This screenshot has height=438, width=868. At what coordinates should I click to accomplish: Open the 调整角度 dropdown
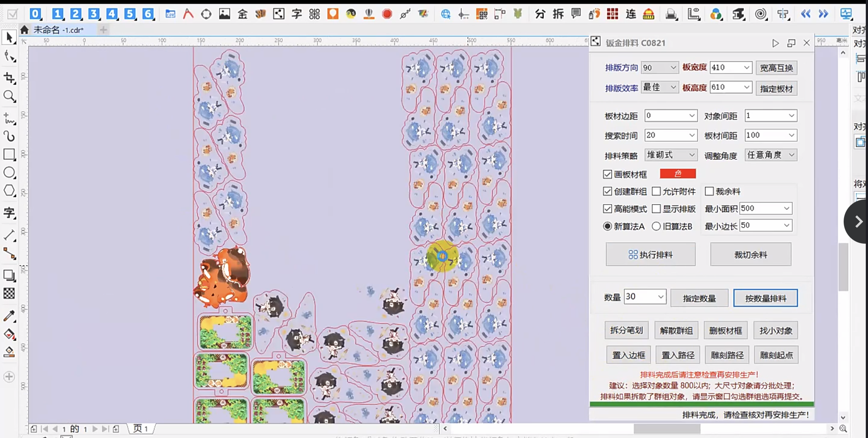click(x=791, y=155)
